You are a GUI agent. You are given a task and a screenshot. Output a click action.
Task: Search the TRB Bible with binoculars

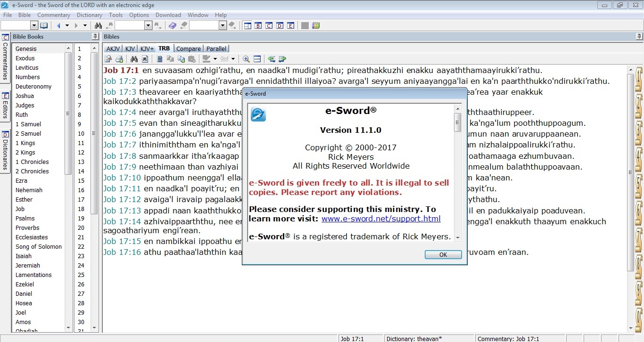(134, 59)
